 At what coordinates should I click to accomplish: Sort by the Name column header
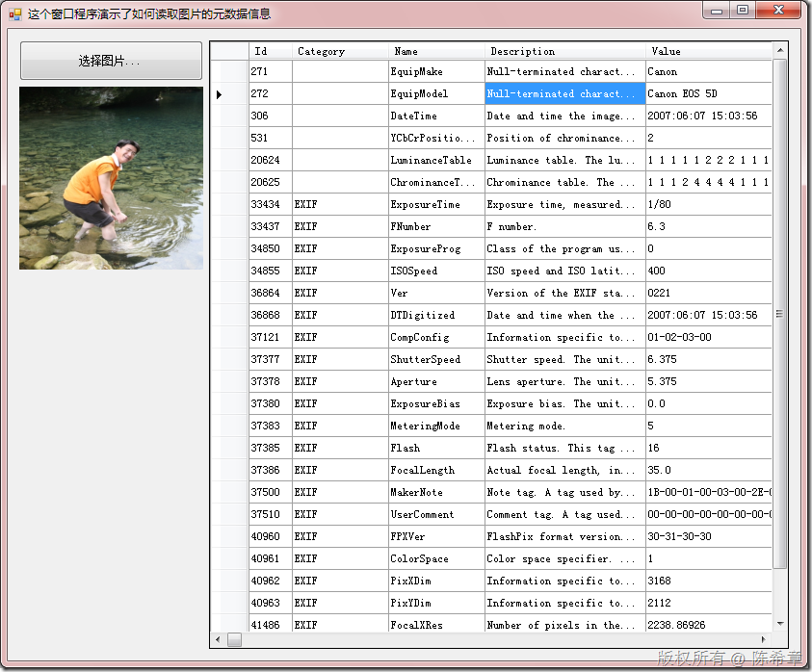[436, 51]
